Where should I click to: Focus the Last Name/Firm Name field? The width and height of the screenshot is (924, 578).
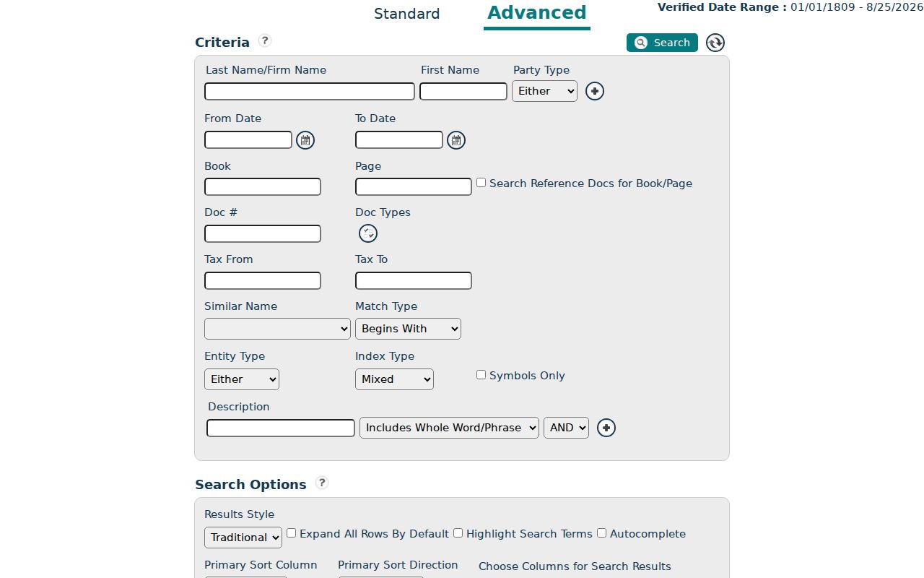[x=310, y=92]
